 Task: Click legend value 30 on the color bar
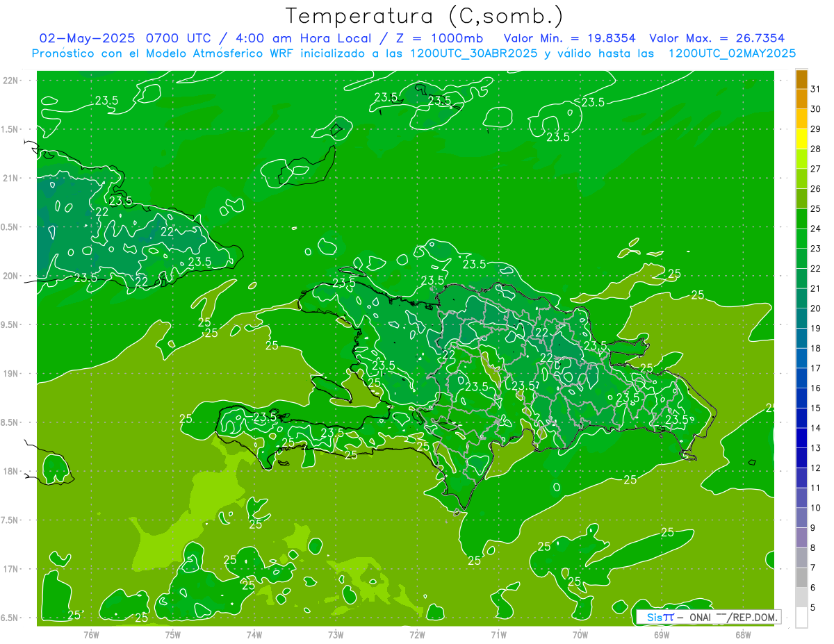pos(815,109)
